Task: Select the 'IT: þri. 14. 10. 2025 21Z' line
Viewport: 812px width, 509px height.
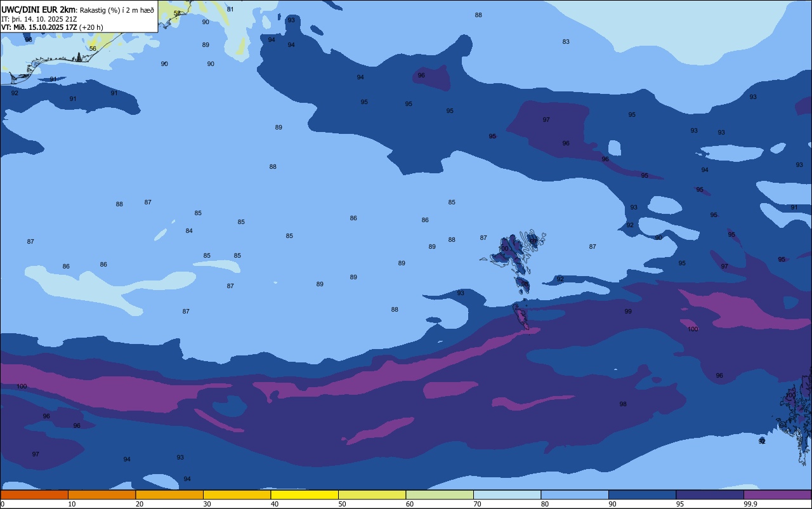Action: [39, 19]
